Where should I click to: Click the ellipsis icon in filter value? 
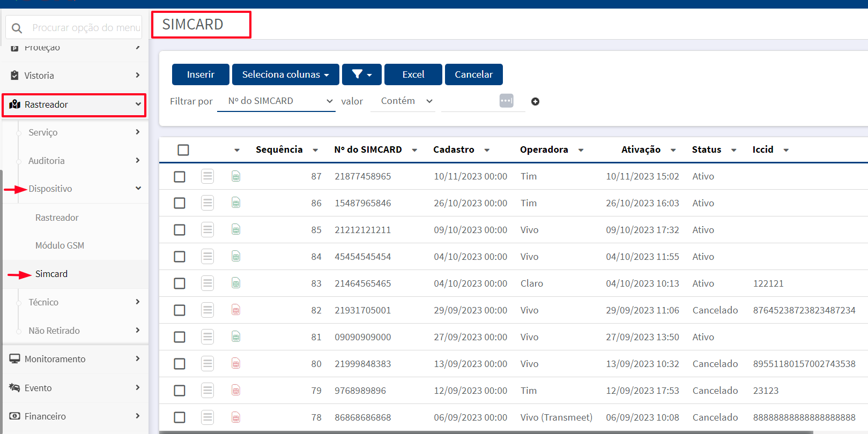507,101
